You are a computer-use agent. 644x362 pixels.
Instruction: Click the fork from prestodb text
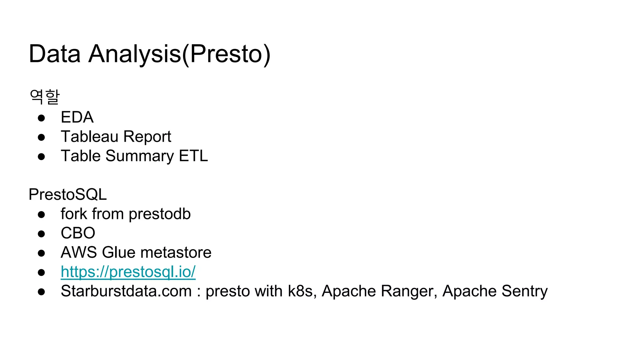(125, 214)
